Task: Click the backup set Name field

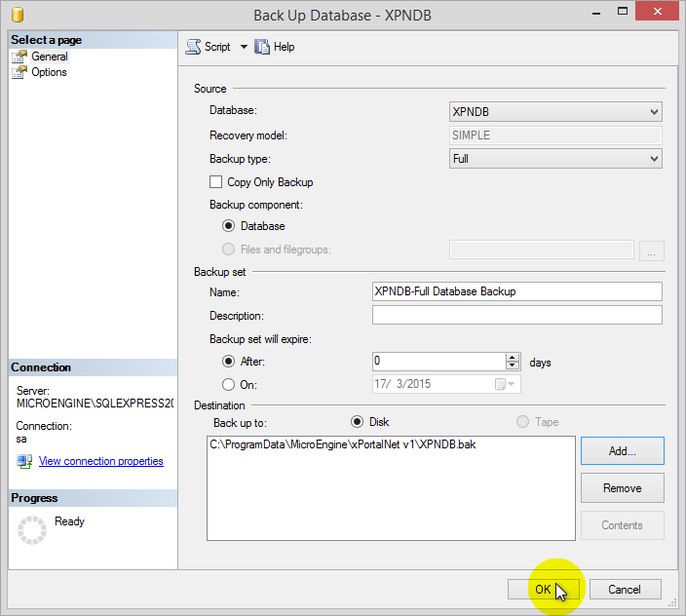Action: (516, 291)
